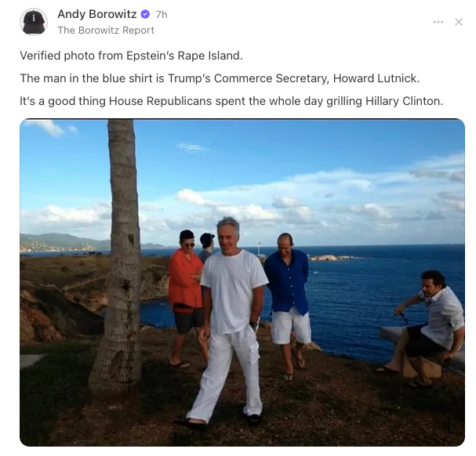476x456 pixels.
Task: Click the words "Hillary Clinton" in text
Action: 404,101
